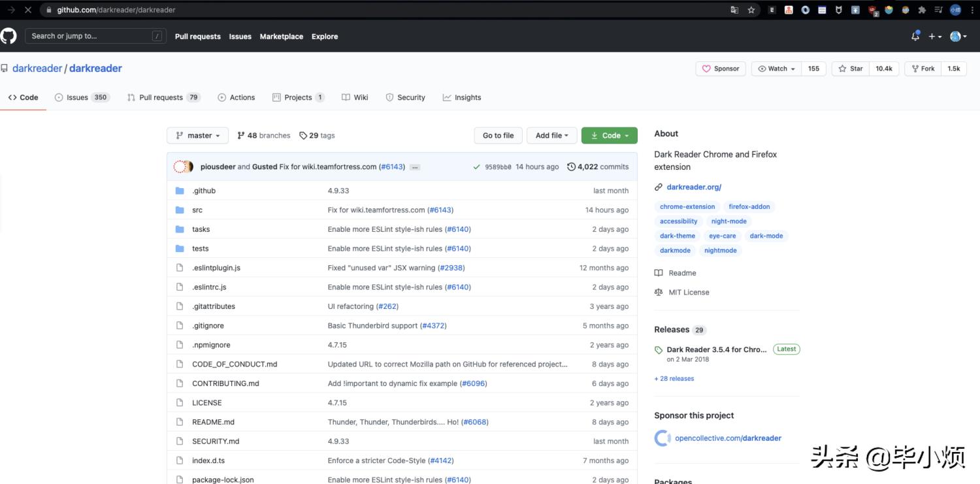Click the Chrome profile avatar in toolbar
The image size is (980, 484).
click(x=955, y=10)
